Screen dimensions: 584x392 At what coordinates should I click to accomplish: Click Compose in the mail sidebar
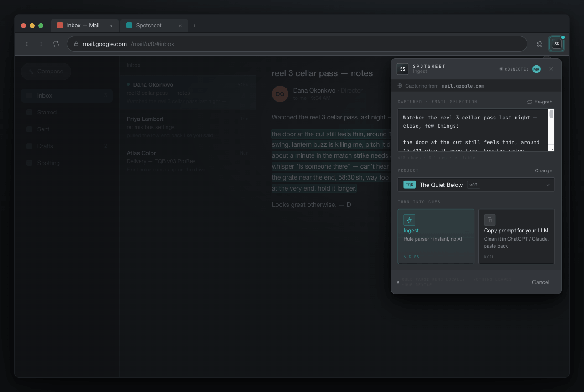click(46, 72)
